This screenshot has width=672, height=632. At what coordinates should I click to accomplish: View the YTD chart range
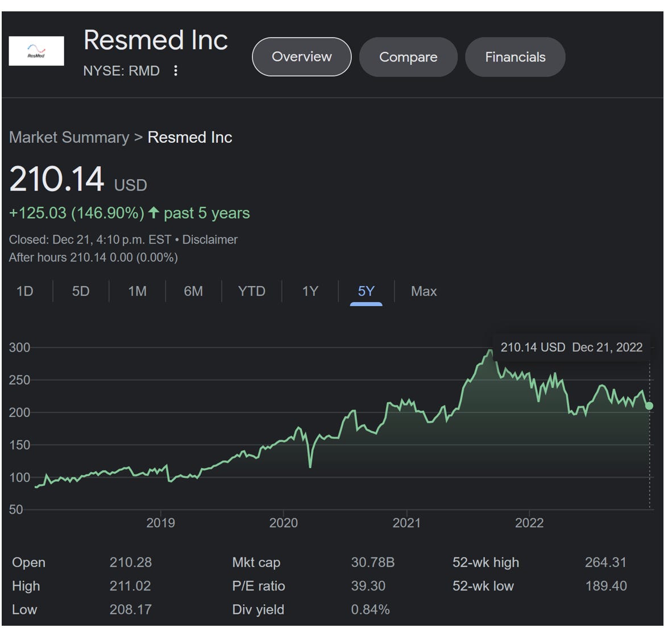[x=251, y=292]
